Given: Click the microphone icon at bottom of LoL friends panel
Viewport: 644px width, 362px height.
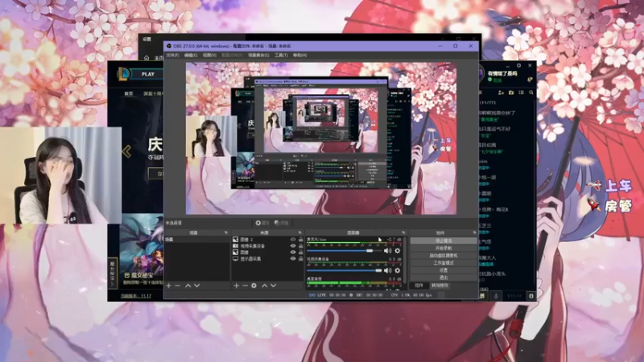Looking at the screenshot, I should click(x=496, y=295).
